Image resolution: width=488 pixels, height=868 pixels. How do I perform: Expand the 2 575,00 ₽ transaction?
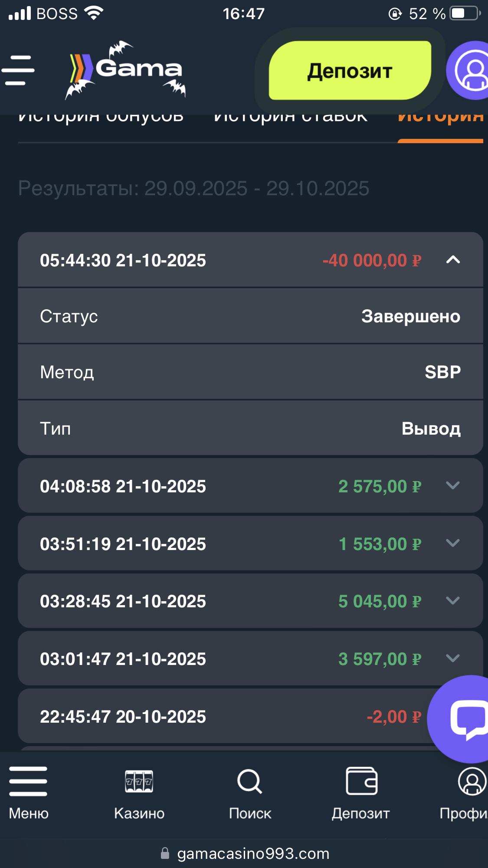(453, 486)
